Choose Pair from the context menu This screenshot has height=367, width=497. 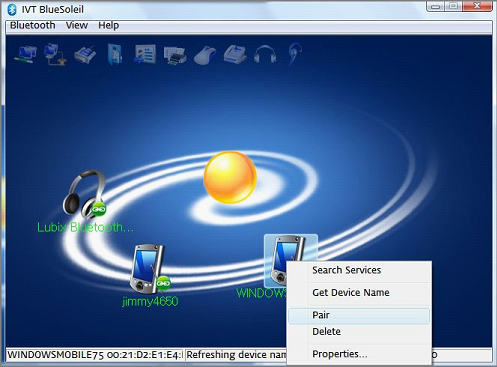click(359, 315)
